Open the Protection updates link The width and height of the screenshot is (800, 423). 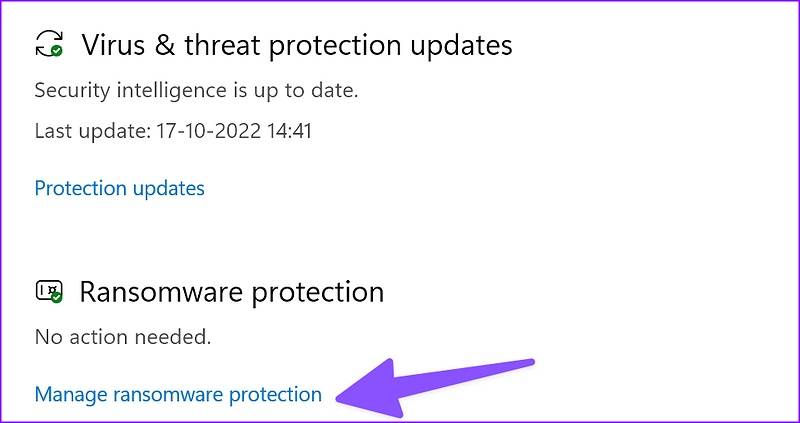point(119,188)
